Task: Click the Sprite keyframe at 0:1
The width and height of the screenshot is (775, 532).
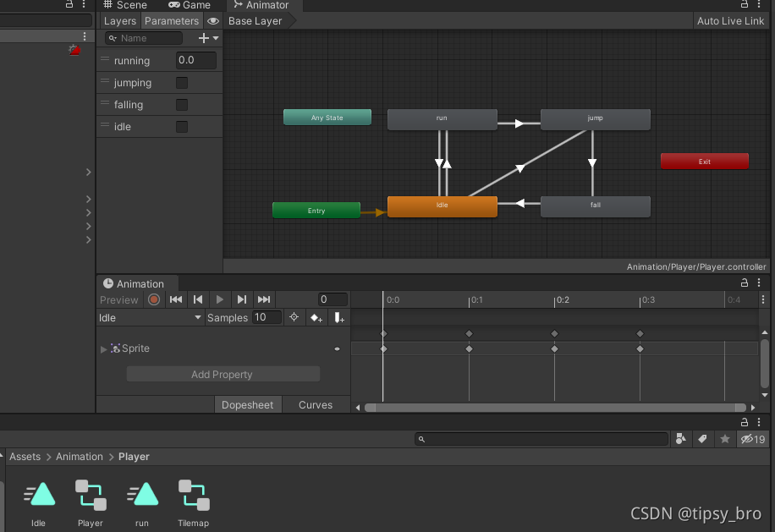Action: 469,348
